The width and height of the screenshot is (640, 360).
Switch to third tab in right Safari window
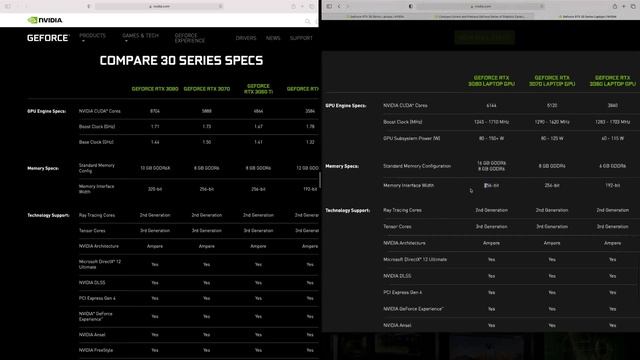588,17
